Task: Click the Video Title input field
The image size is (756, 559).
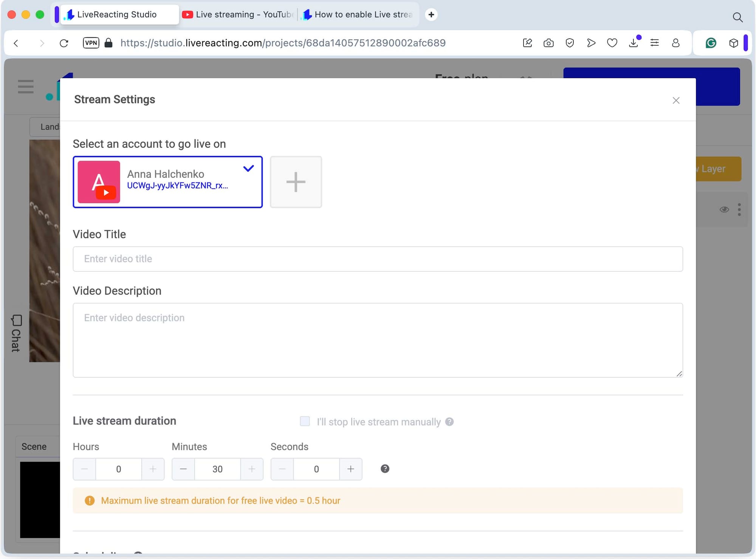Action: [377, 259]
